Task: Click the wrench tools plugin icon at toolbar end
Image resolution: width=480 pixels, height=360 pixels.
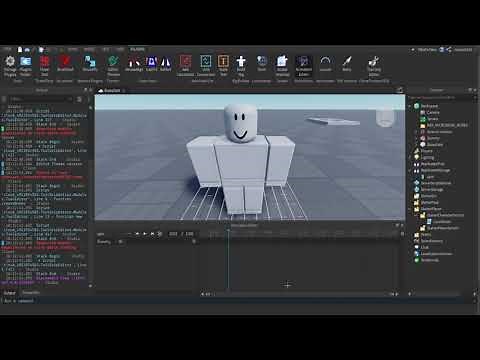Action: [374, 62]
